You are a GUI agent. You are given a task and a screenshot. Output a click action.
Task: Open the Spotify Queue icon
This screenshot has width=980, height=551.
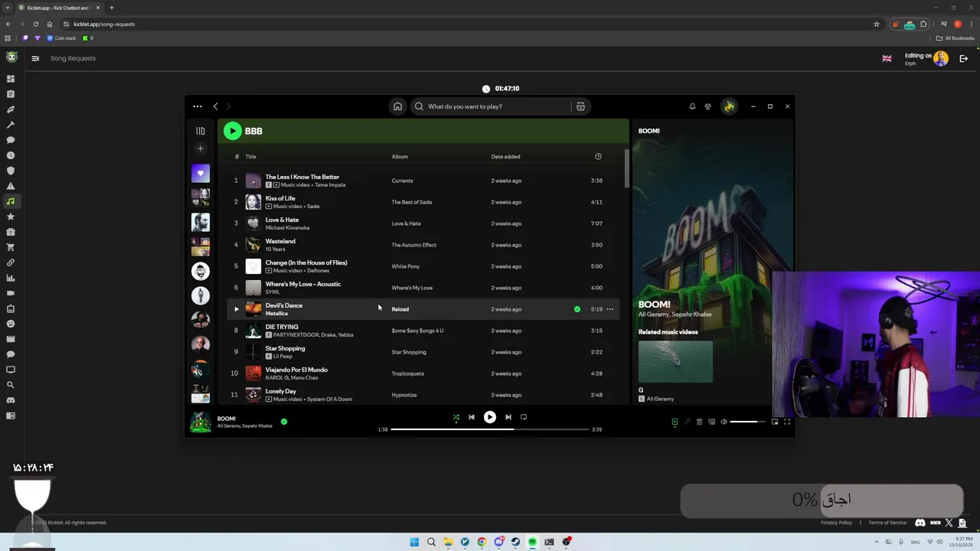tap(699, 422)
